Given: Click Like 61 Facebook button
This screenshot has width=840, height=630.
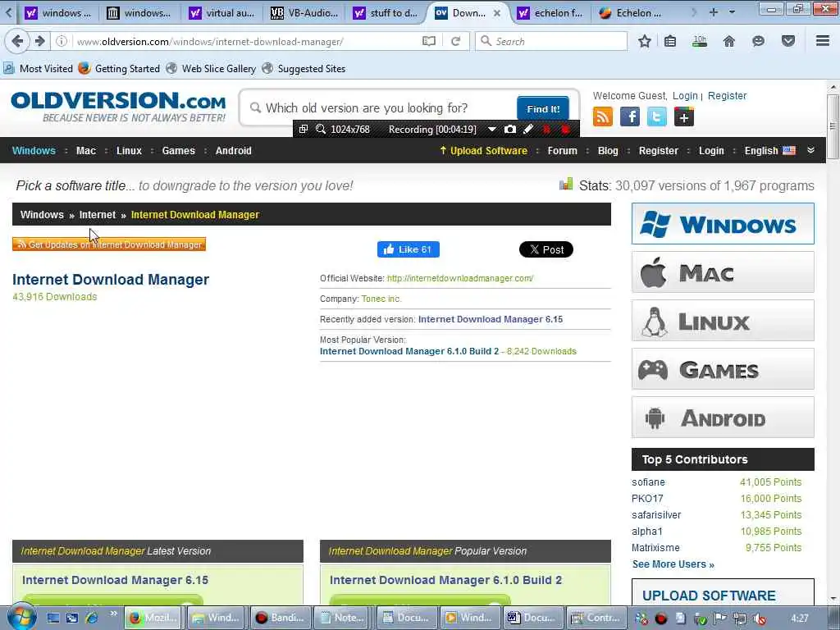Looking at the screenshot, I should tap(409, 249).
